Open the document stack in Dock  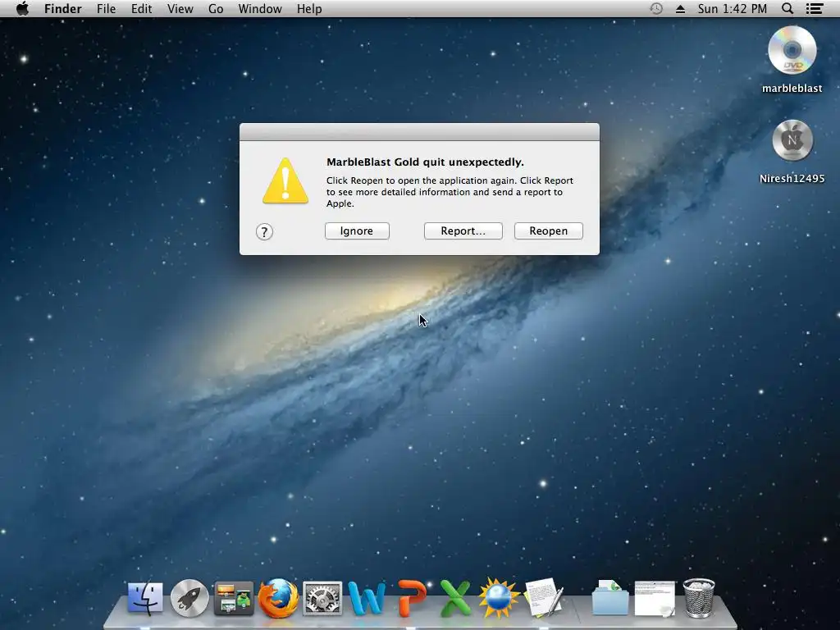tap(655, 598)
